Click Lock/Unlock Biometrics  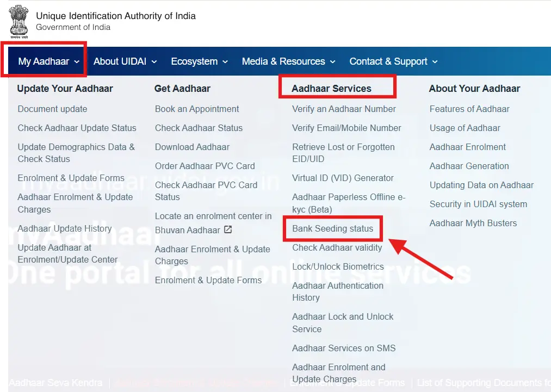(338, 266)
